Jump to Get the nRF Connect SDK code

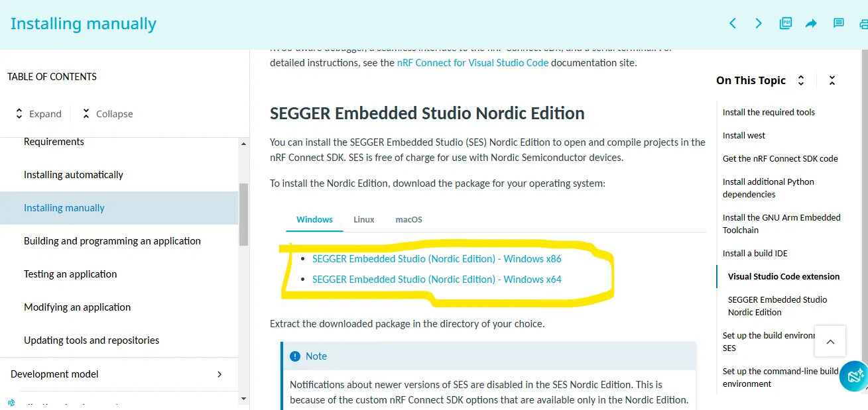click(x=780, y=159)
